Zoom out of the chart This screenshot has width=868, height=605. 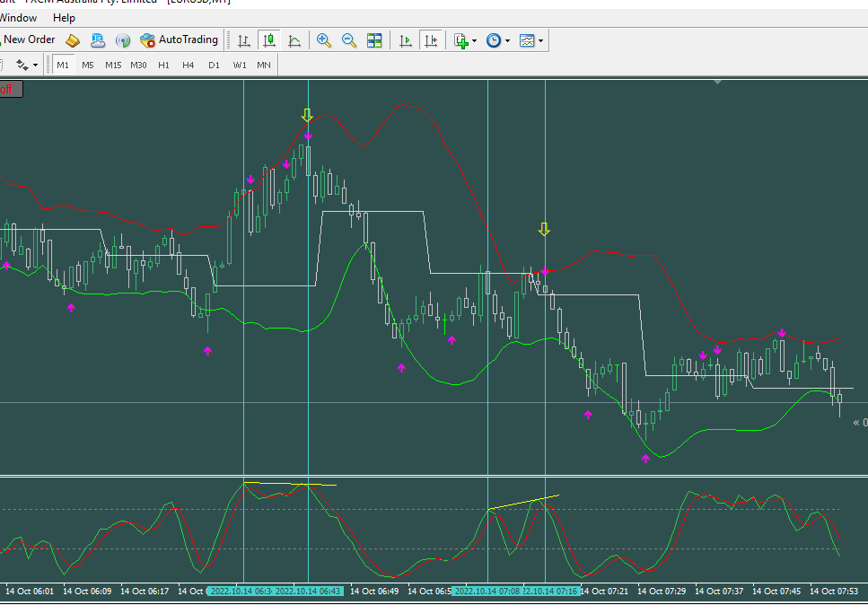point(349,40)
